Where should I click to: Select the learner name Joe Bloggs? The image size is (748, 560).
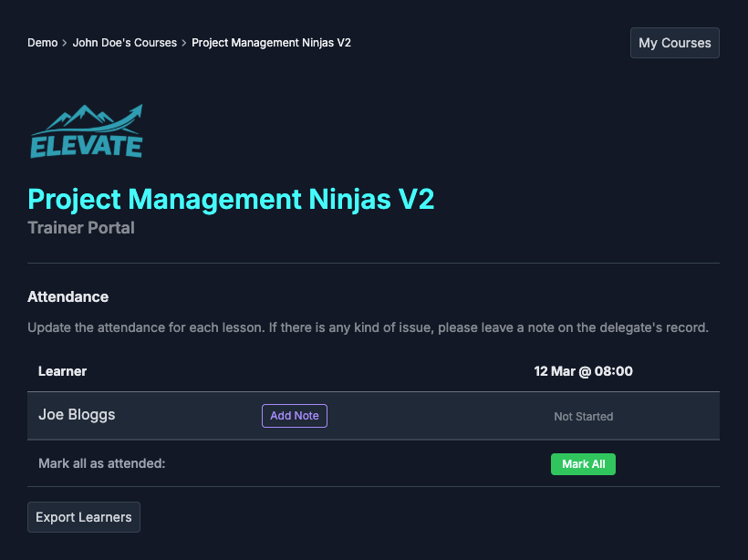77,415
